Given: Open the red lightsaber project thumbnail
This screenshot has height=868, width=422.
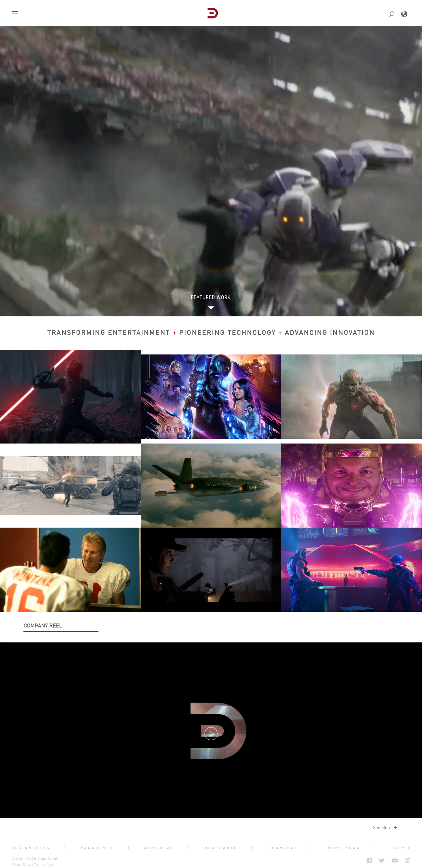Looking at the screenshot, I should [70, 397].
